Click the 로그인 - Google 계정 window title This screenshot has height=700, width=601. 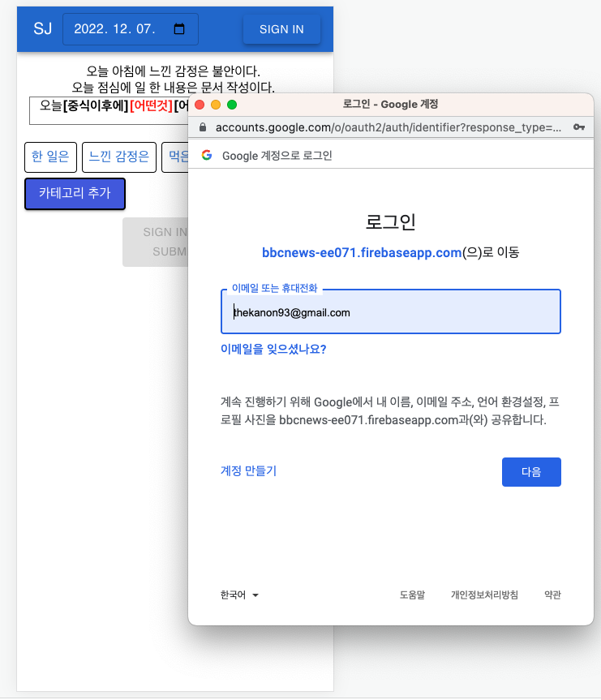tap(390, 104)
